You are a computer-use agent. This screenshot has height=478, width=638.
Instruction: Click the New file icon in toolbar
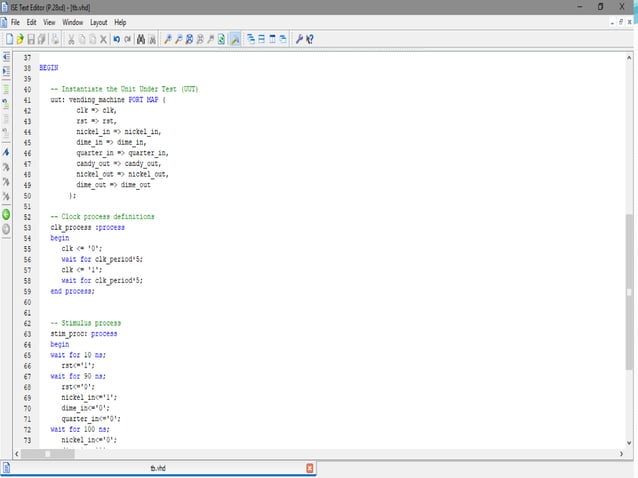pyautogui.click(x=9, y=39)
